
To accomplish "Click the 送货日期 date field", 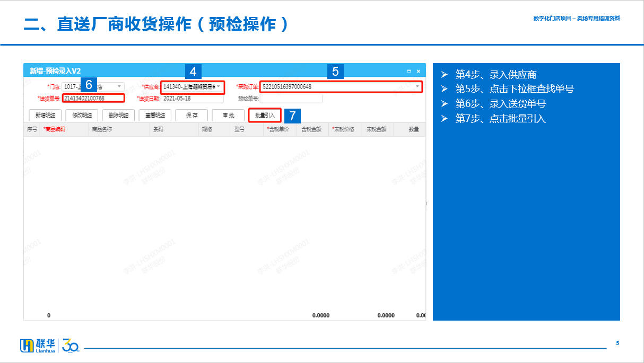I will [192, 99].
